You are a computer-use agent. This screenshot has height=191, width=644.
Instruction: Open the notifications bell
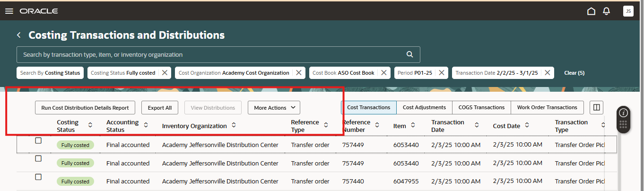point(606,11)
